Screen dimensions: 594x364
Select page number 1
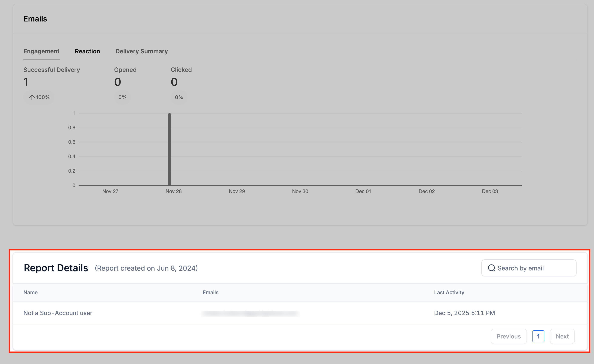[x=538, y=336]
